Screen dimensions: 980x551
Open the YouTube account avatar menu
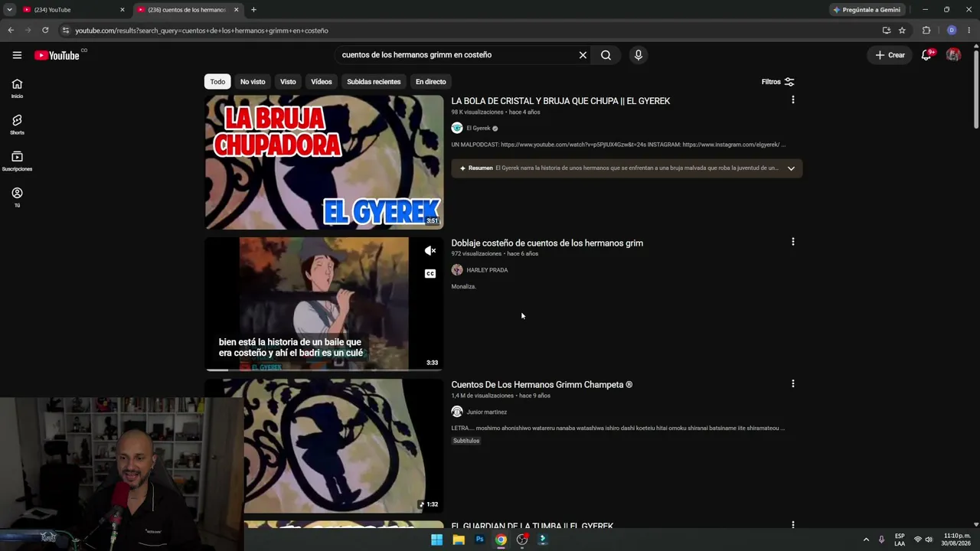tap(953, 55)
